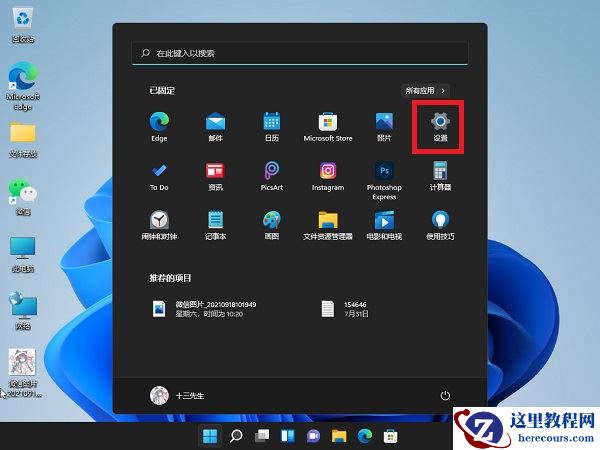The image size is (600, 450).
Task: Open Settings (设置) gear icon
Action: pos(440,127)
